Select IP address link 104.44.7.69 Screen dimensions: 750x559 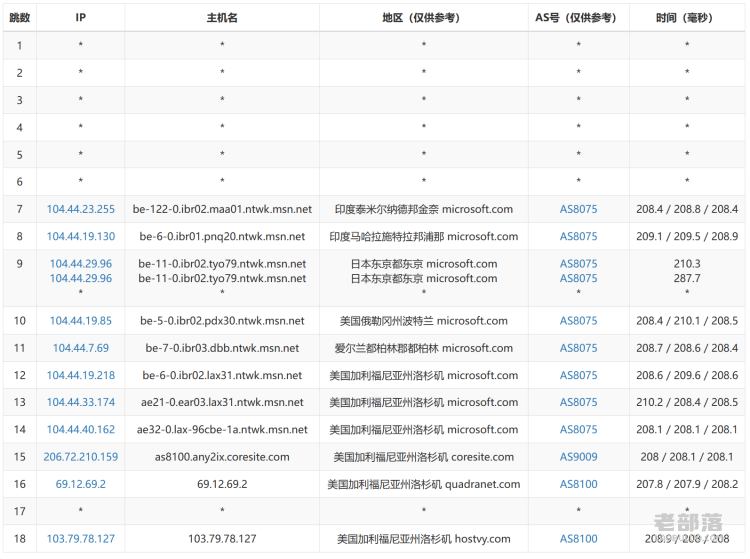pos(81,348)
